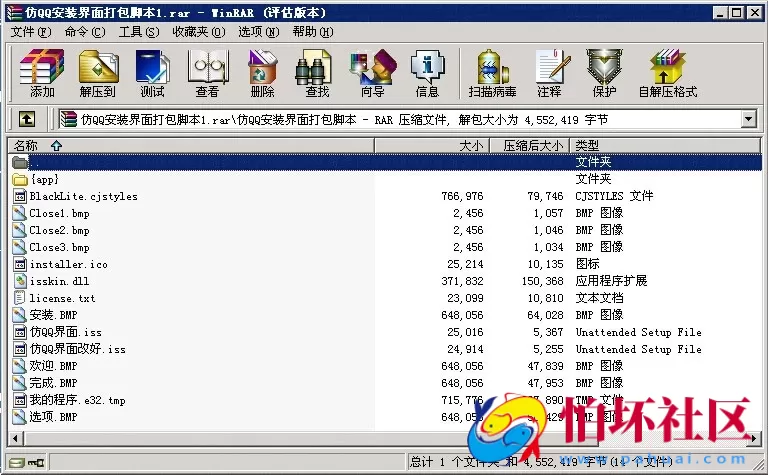Click the drive icon in the status bar

click(x=17, y=462)
